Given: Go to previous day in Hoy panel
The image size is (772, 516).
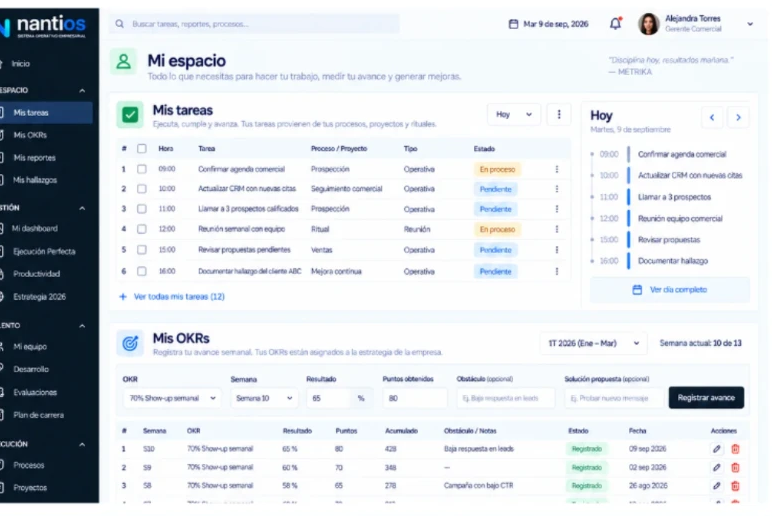Looking at the screenshot, I should click(712, 117).
